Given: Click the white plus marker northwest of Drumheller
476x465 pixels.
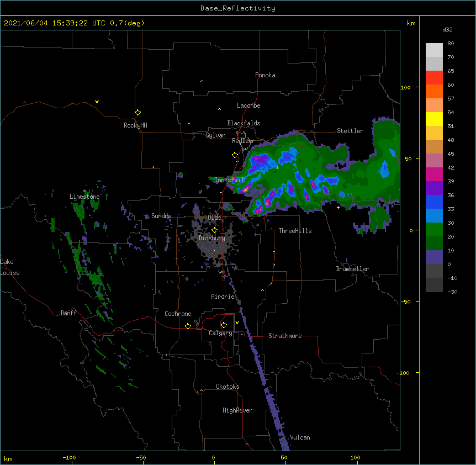Looking at the screenshot, I should point(338,207).
